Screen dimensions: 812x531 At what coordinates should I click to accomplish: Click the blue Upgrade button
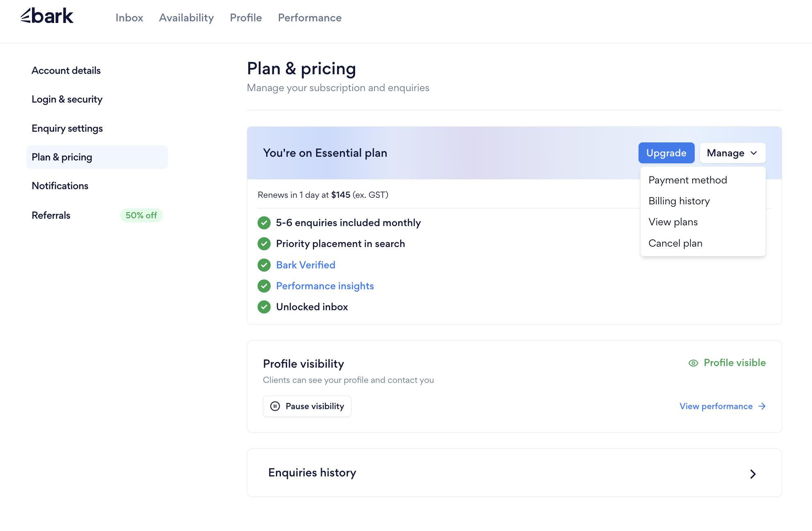(666, 153)
